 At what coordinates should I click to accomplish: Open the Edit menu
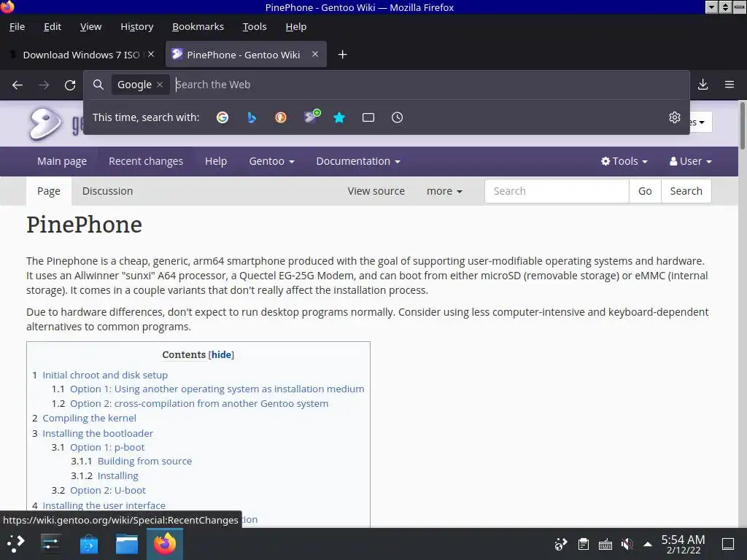pyautogui.click(x=53, y=27)
